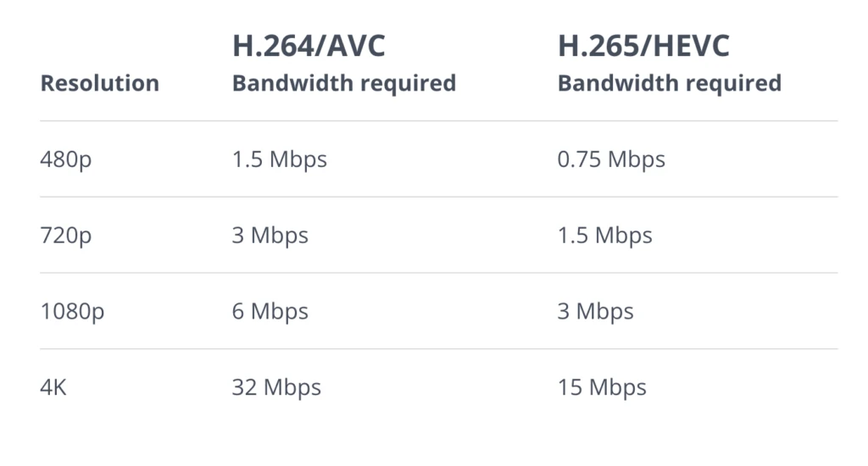Click the 4K resolution cell
868x466 pixels.
tap(54, 388)
